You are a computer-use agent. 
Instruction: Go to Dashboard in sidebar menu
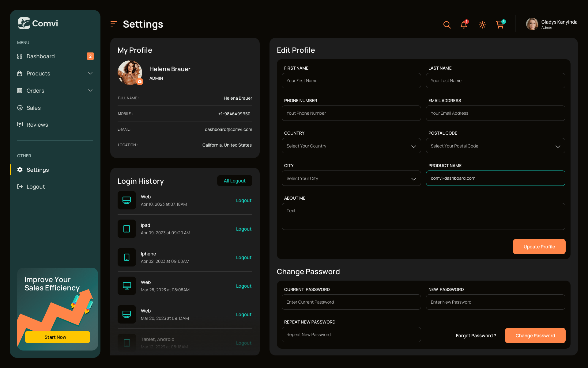41,56
